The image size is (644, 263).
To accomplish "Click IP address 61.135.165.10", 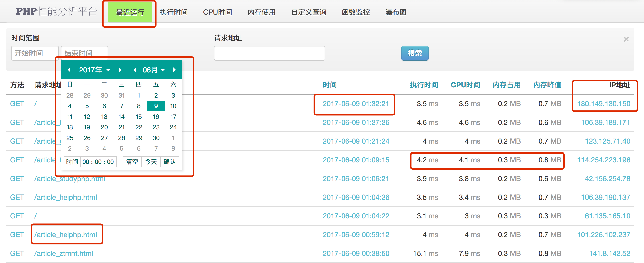I will point(608,216).
